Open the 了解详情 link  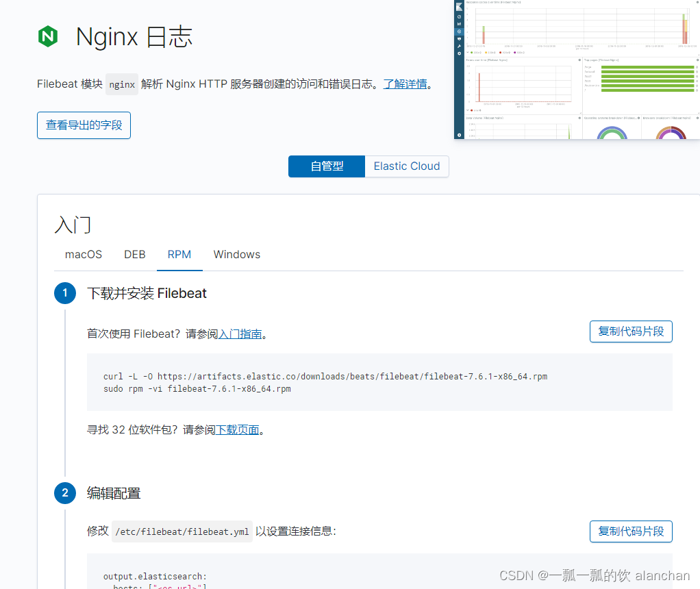(x=405, y=84)
